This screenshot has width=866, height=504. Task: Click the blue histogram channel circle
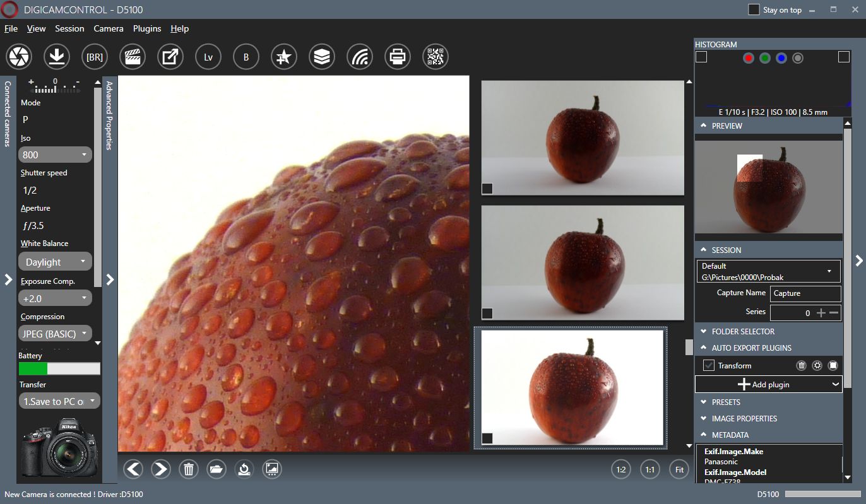click(x=781, y=58)
